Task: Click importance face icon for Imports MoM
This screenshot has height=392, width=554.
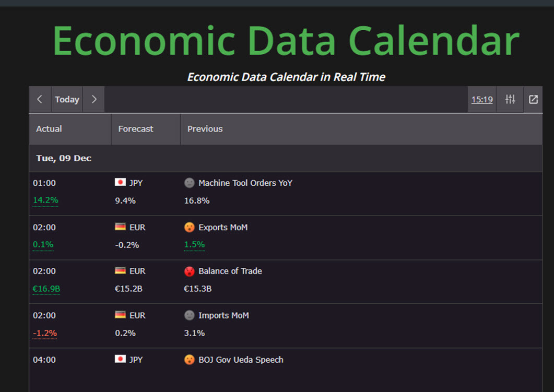Action: click(190, 315)
